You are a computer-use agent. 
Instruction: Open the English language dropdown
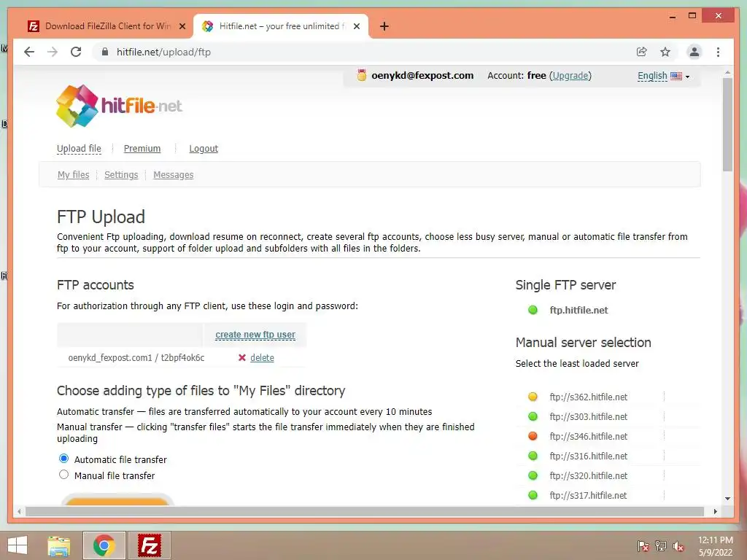[x=664, y=76]
